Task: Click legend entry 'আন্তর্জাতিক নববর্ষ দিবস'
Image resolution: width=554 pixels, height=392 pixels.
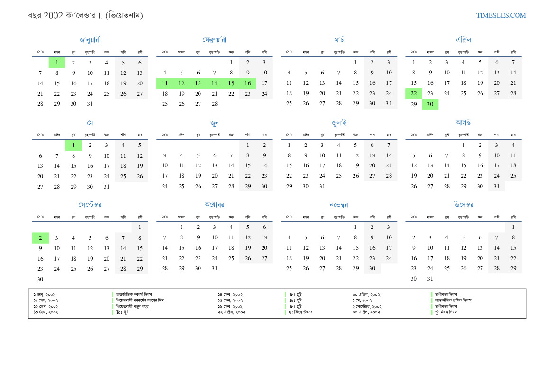Action: [x=134, y=294]
